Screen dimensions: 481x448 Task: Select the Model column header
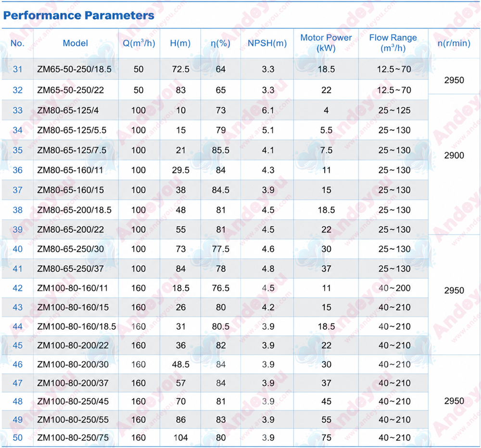click(x=76, y=43)
